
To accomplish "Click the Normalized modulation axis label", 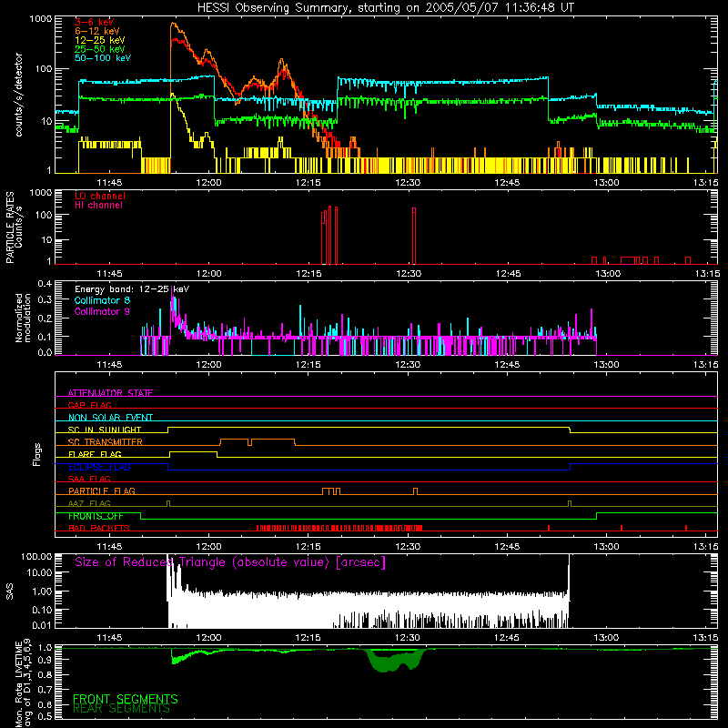I will (x=24, y=318).
